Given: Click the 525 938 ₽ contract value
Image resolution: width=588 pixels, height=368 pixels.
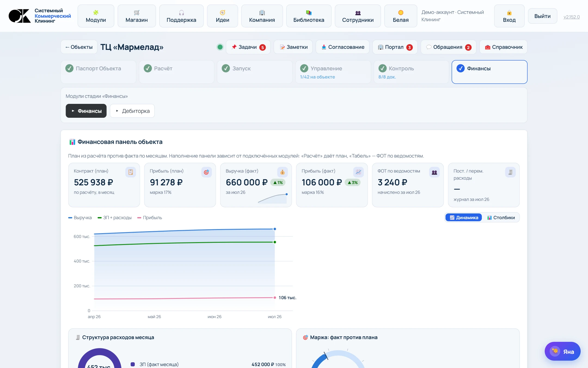Looking at the screenshot, I should 93,182.
